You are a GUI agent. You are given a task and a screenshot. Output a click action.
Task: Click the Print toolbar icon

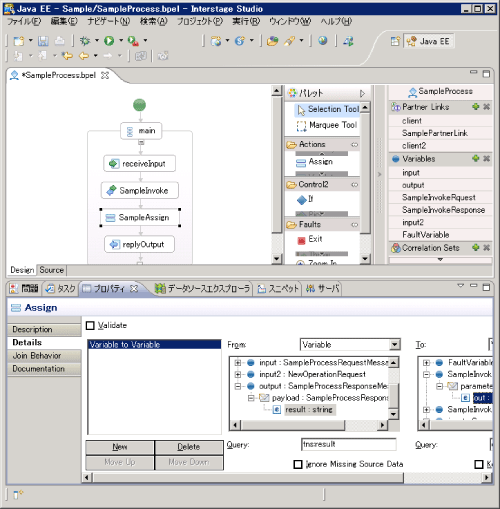coord(60,41)
